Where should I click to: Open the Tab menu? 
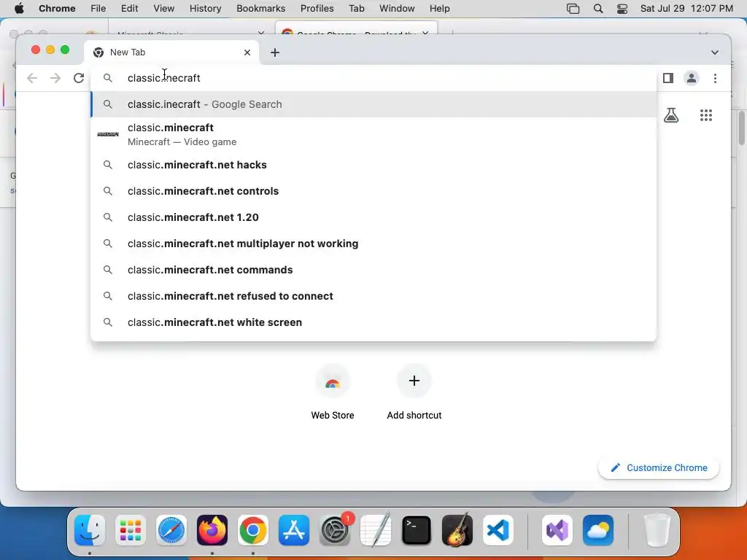pyautogui.click(x=356, y=9)
